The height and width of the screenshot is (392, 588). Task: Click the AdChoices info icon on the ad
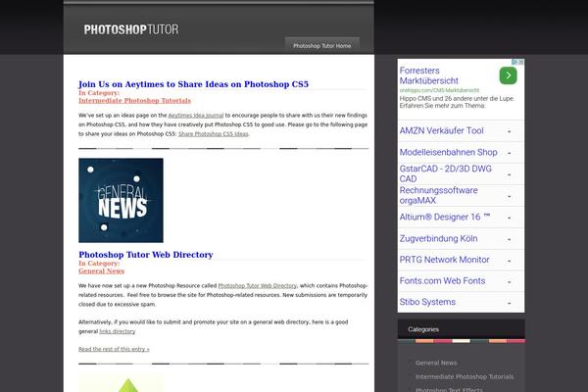coord(514,62)
